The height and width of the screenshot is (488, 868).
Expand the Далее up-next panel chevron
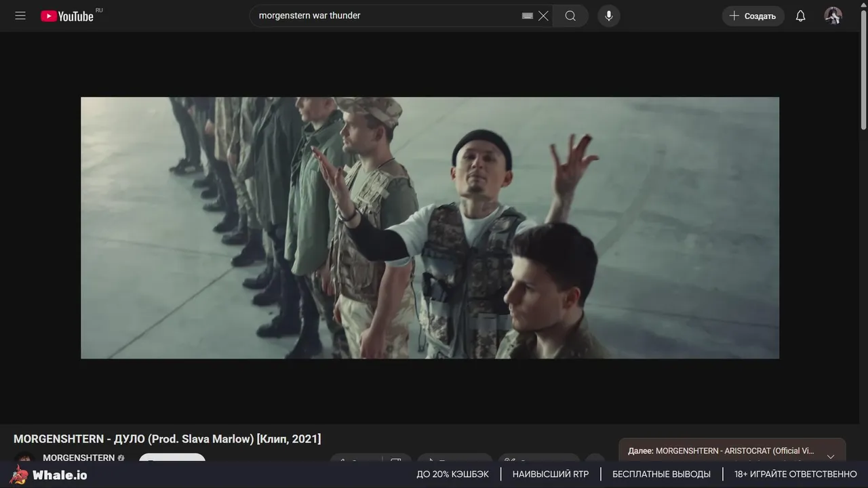point(831,456)
